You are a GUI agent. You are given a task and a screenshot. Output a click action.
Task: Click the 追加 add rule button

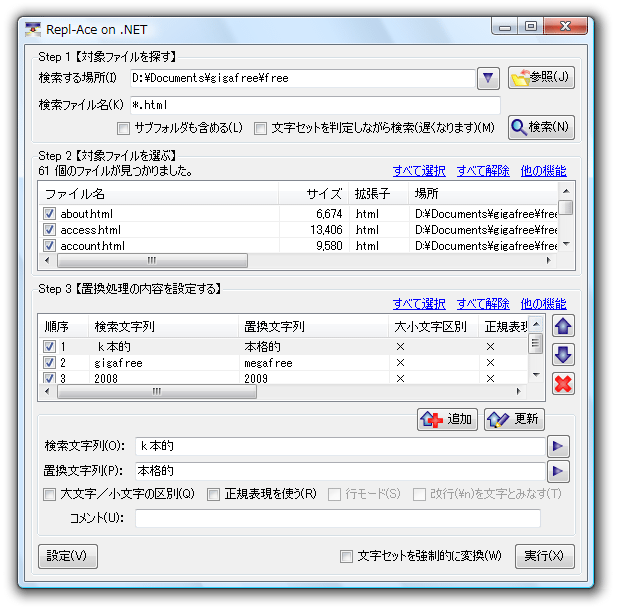[x=447, y=419]
